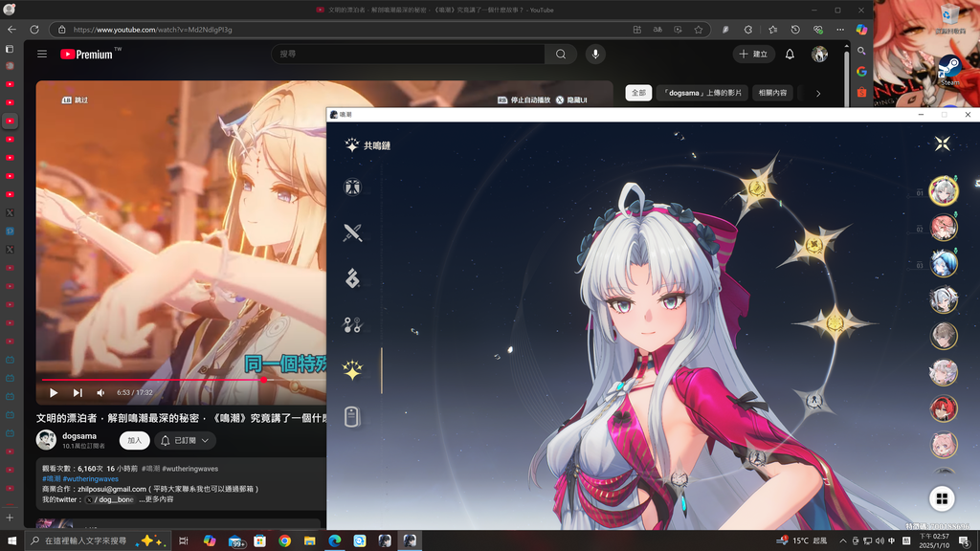The image size is (980, 551).
Task: Open the Copilot icon in Edge toolbar
Action: pyautogui.click(x=862, y=30)
